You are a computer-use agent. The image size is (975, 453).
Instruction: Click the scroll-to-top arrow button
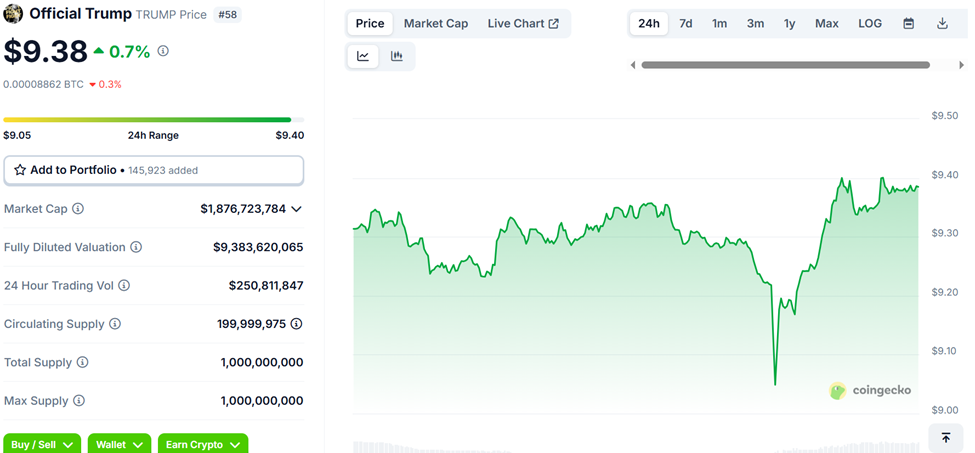click(x=945, y=437)
